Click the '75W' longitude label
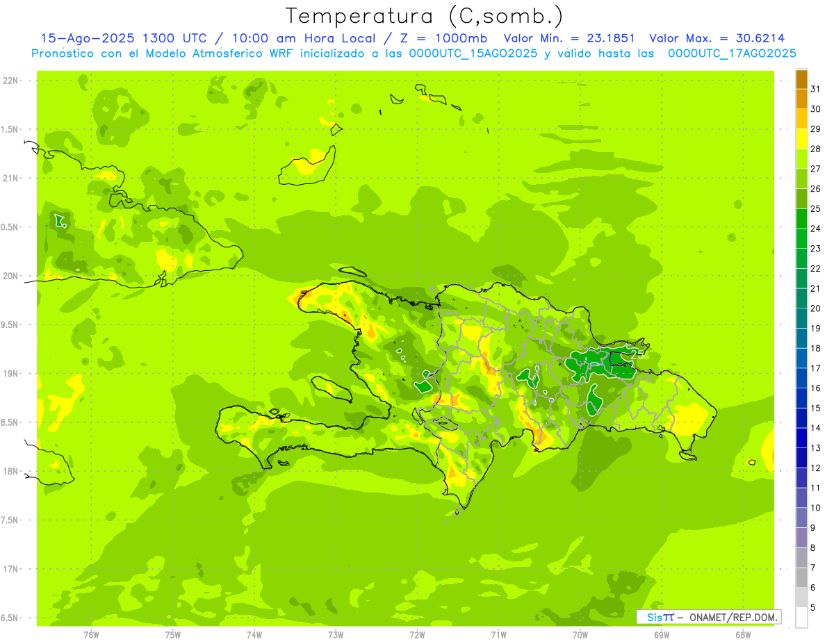 [173, 635]
